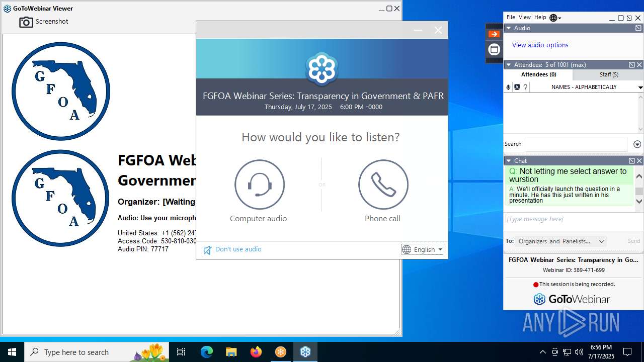Viewport: 644px width, 362px height.
Task: Switch to the Attendees (0) tab
Action: (x=538, y=74)
